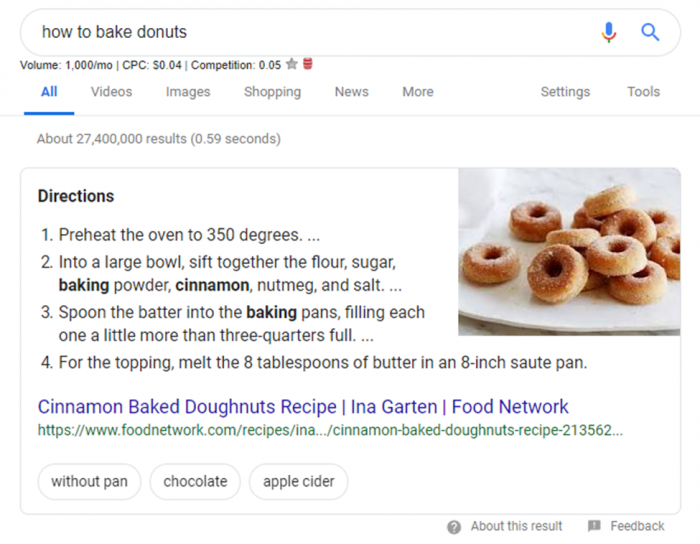Click the foodnetwork.com green URL

330,430
